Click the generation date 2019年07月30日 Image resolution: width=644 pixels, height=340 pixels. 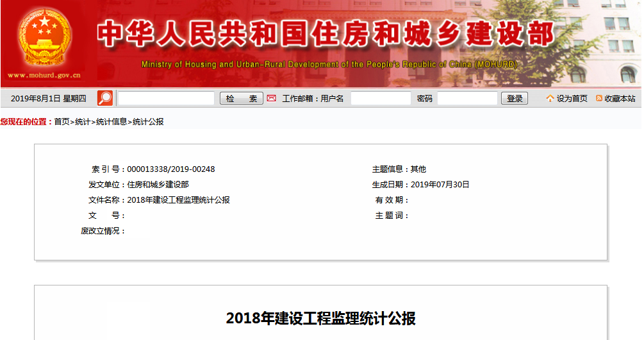(x=440, y=185)
